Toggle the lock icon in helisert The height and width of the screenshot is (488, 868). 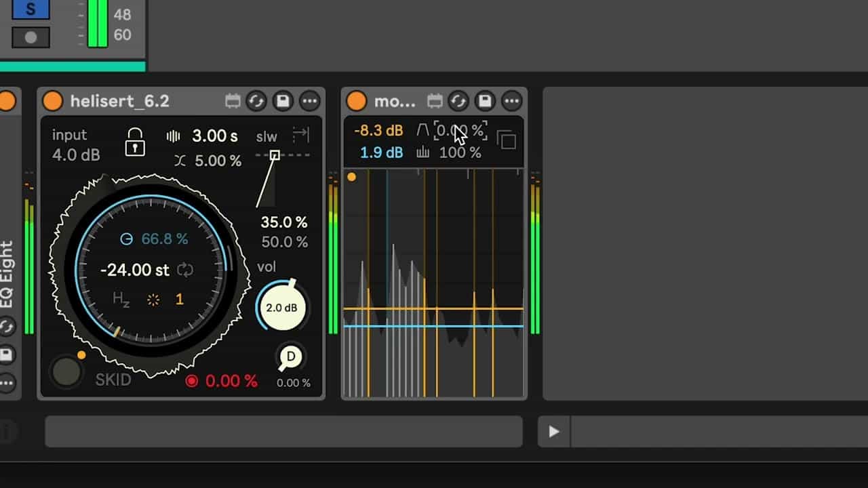pos(135,142)
